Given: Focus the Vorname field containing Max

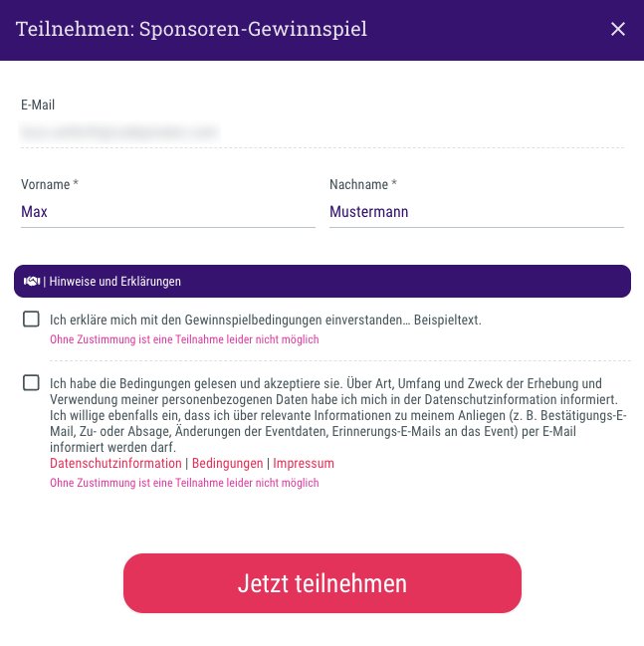Looking at the screenshot, I should pos(167,212).
